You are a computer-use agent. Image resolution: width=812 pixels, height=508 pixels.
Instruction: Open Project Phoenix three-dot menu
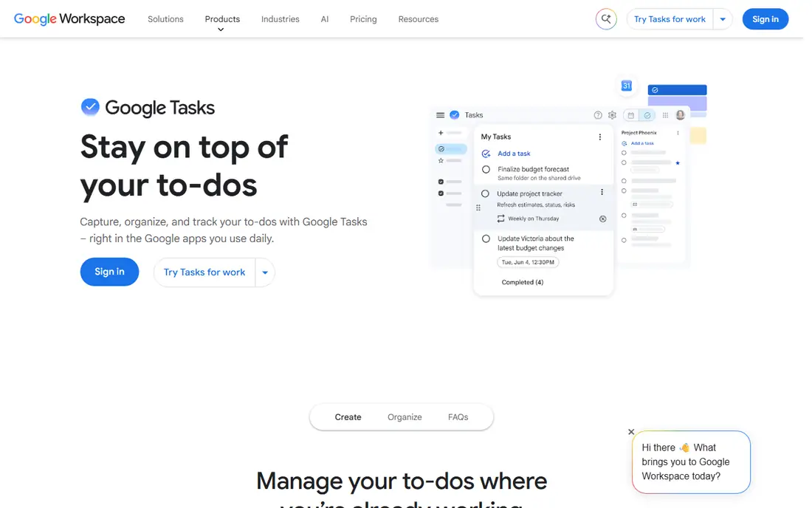pos(678,133)
